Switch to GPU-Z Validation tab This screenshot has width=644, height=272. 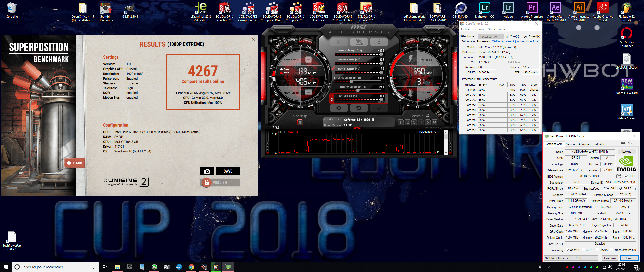tap(599, 144)
